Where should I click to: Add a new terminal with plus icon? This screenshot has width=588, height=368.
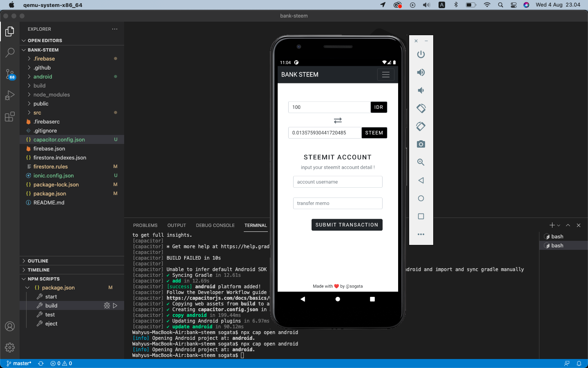[552, 225]
